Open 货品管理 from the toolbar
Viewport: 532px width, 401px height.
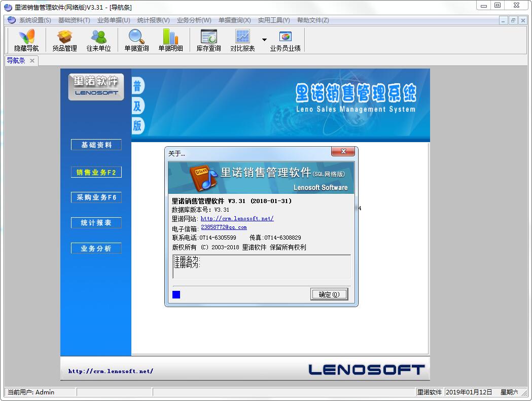click(x=64, y=40)
